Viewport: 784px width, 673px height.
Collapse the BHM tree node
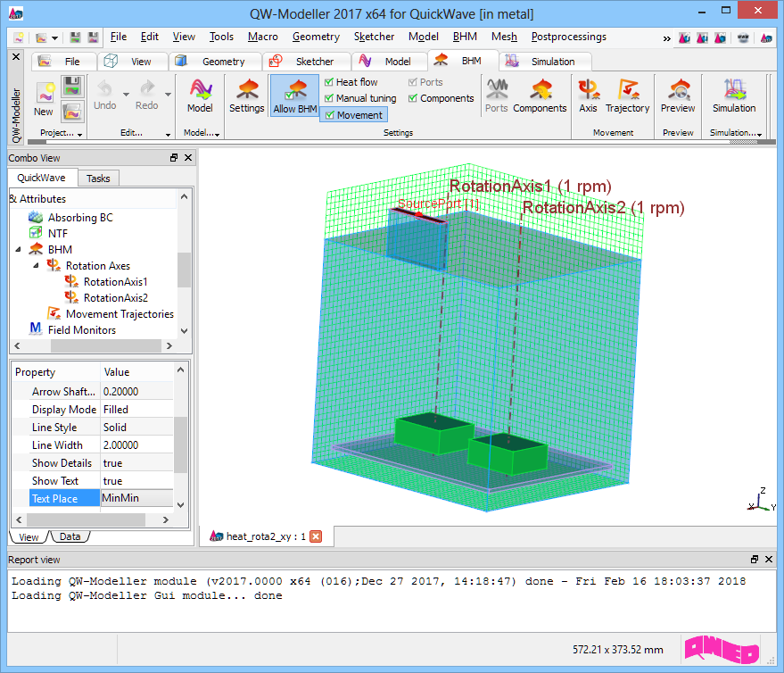coord(20,250)
